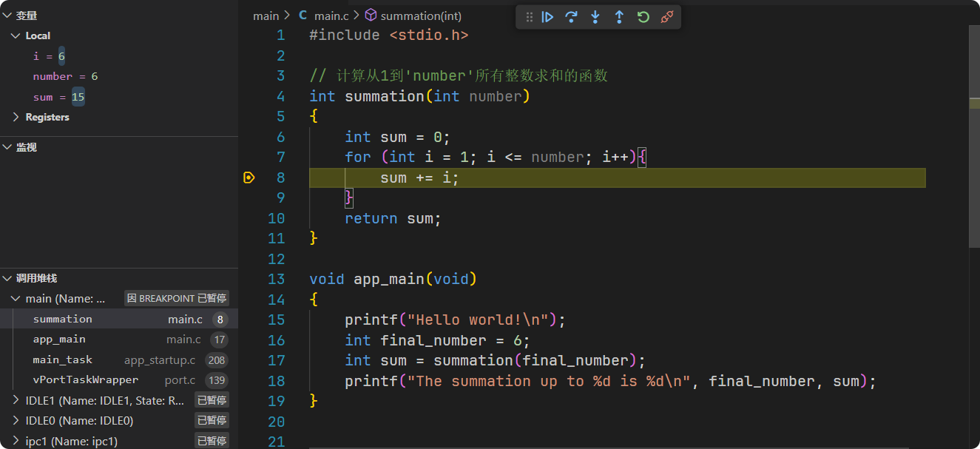Click the main.c breadcrumb item
Screen dimensions: 980x449
331,16
